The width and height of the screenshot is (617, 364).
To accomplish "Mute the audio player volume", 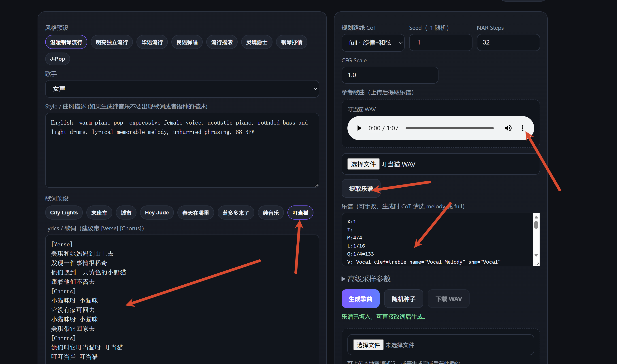I will pos(508,128).
